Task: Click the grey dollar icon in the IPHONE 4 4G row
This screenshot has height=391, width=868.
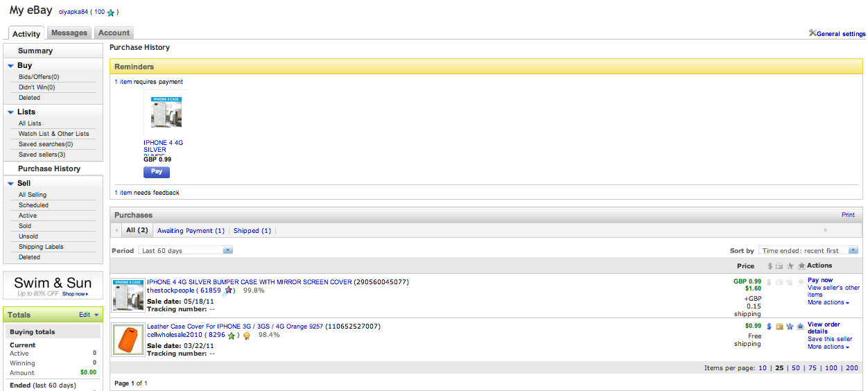Action: click(x=770, y=282)
